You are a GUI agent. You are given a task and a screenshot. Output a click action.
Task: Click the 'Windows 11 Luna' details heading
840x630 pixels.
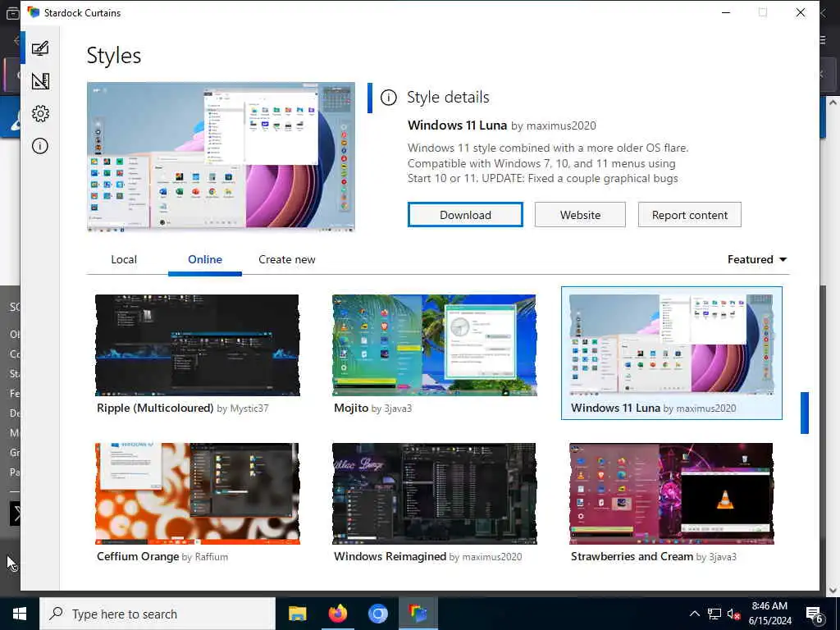[457, 126]
